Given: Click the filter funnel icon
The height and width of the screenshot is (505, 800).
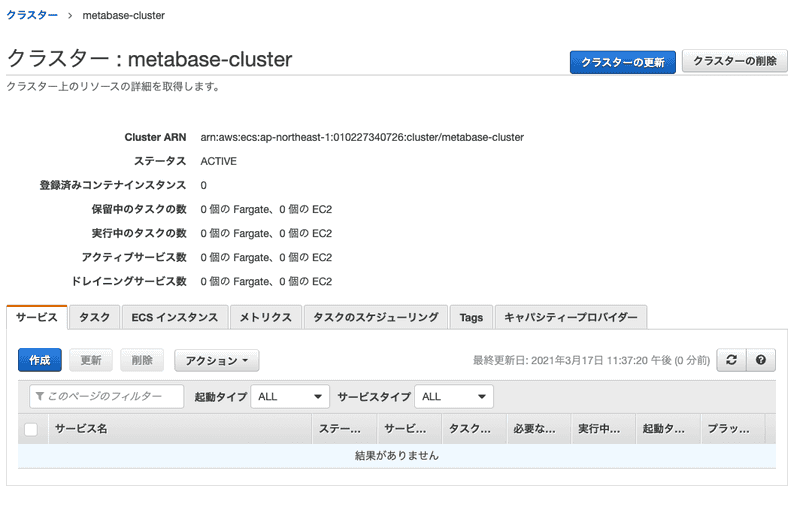Looking at the screenshot, I should click(x=40, y=396).
